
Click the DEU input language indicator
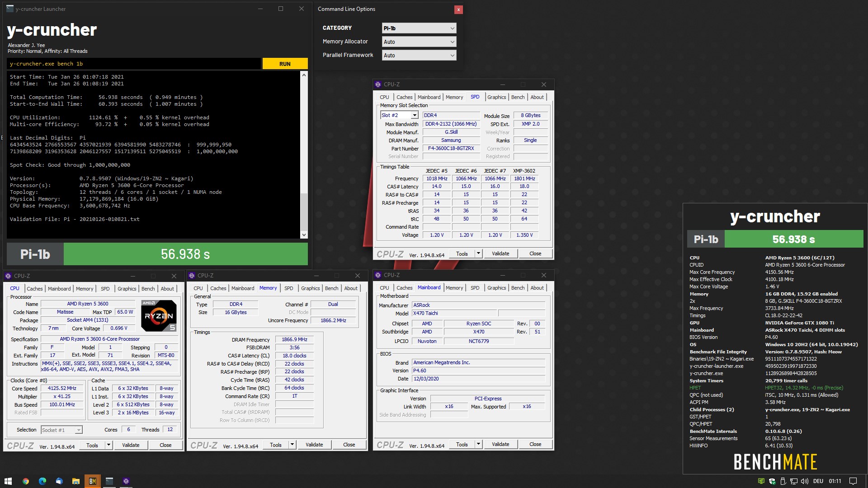pos(818,481)
